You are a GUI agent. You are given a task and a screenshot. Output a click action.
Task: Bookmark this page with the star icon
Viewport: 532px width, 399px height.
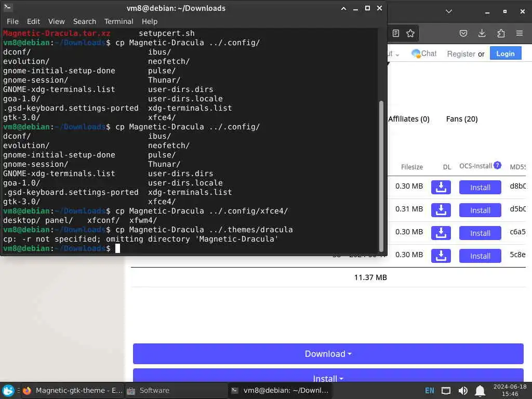pos(410,33)
